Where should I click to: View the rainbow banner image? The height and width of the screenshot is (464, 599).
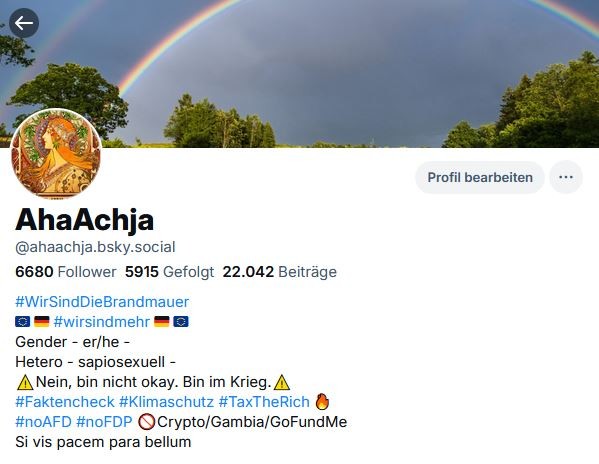[300, 74]
